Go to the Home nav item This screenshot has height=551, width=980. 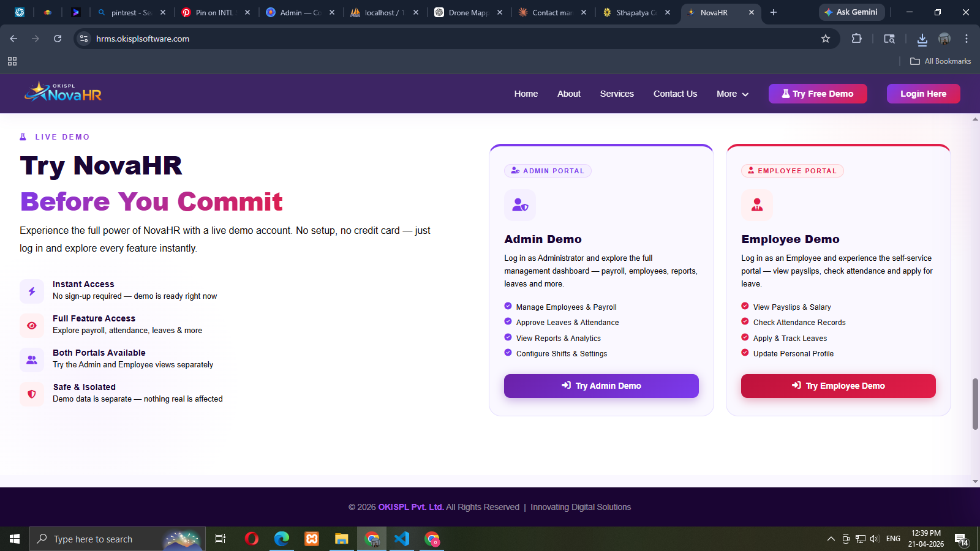click(x=526, y=94)
